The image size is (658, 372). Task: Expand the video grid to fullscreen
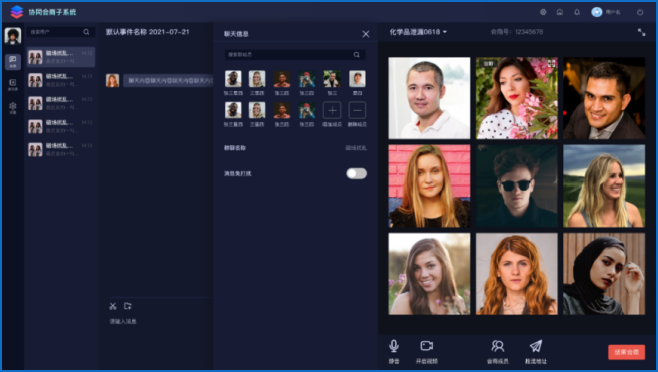[x=641, y=32]
